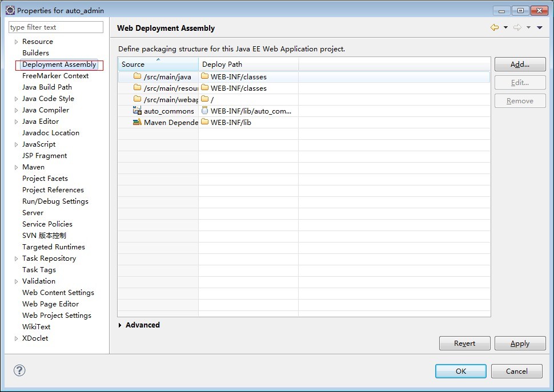Expand the Maven tree node
The image size is (554, 392).
[x=16, y=167]
